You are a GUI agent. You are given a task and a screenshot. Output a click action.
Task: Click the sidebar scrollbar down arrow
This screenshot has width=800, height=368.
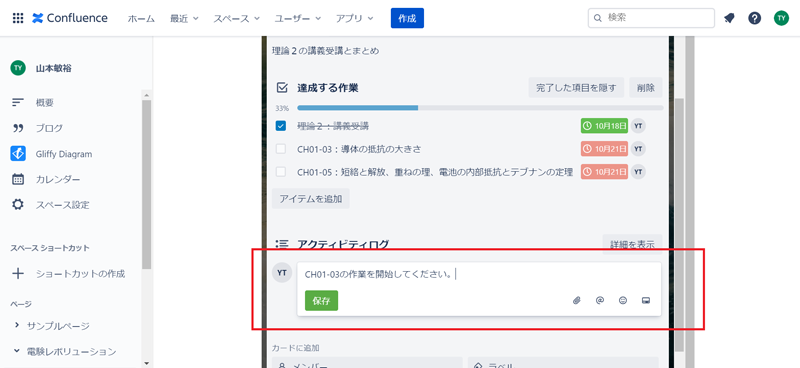point(146,363)
